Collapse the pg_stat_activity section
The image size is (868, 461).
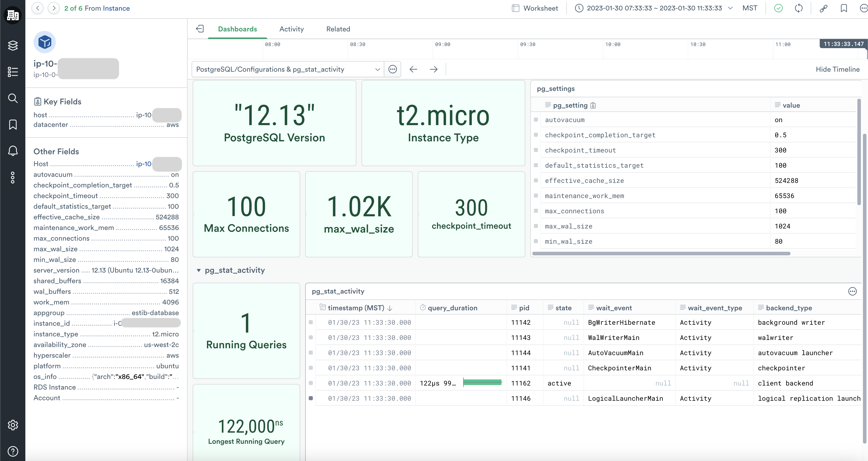pyautogui.click(x=199, y=271)
